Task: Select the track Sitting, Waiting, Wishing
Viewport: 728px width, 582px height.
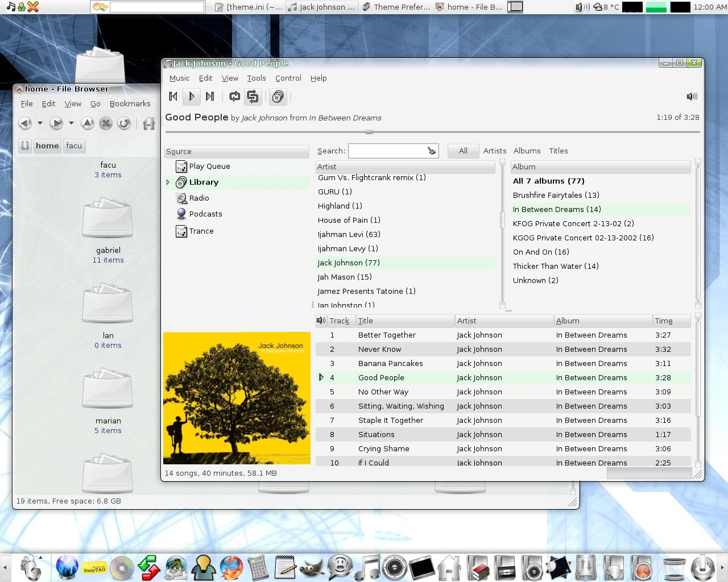Action: (x=503, y=406)
